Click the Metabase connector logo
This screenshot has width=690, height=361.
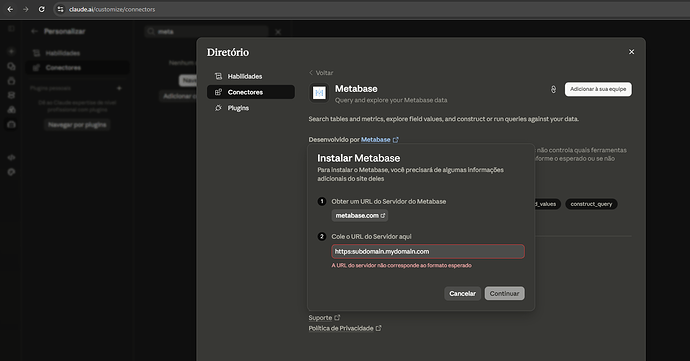(x=319, y=93)
